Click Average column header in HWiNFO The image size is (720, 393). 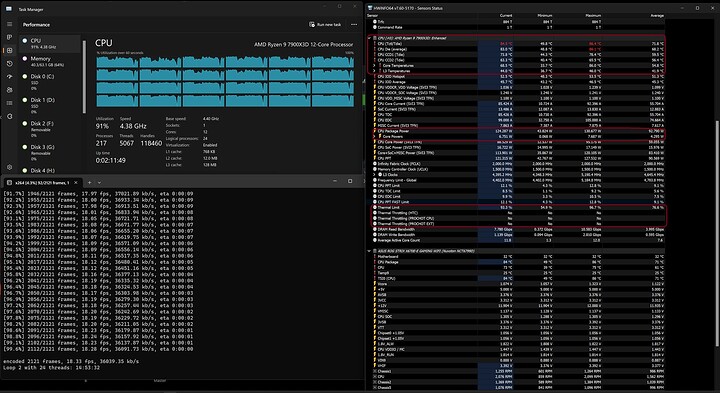click(657, 16)
